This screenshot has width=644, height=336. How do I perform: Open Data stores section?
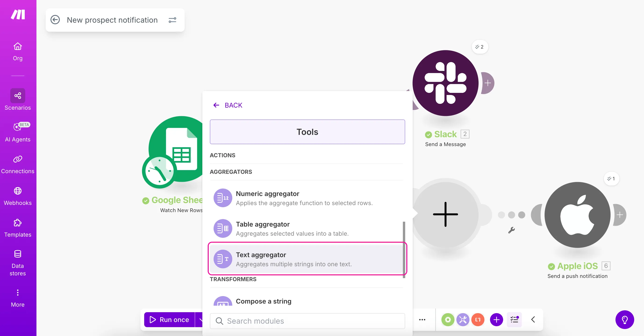click(18, 263)
